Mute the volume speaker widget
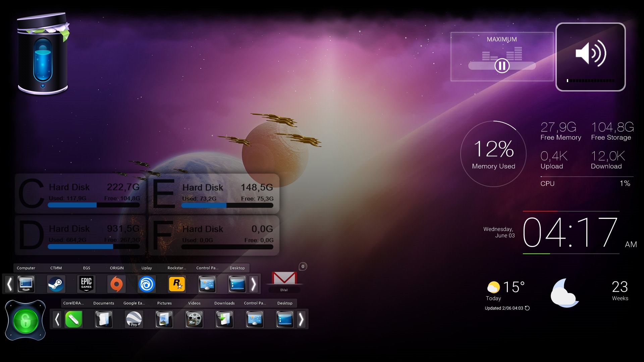644x362 pixels. click(590, 54)
